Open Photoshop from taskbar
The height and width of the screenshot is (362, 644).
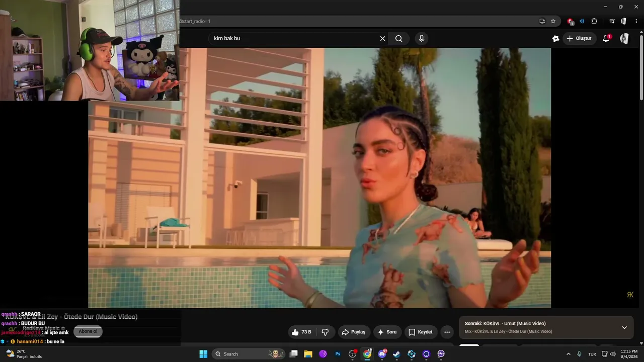tap(338, 354)
